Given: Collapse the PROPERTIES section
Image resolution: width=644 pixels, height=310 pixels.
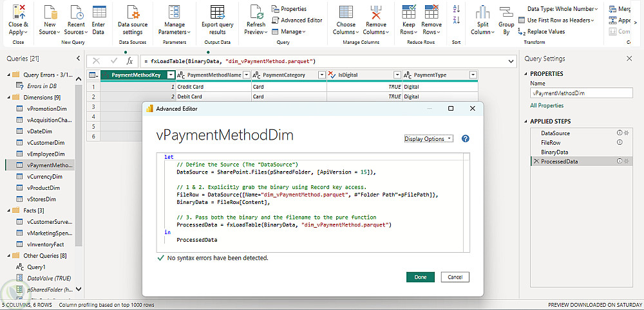Looking at the screenshot, I should pos(526,74).
